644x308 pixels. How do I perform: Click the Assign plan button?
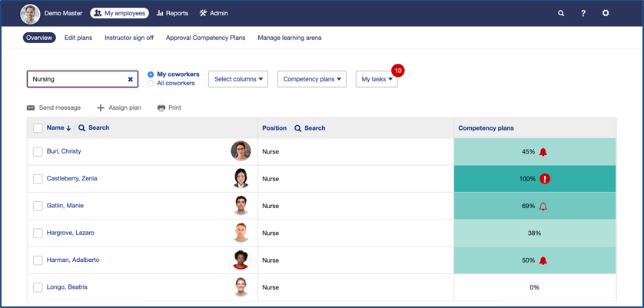point(119,108)
